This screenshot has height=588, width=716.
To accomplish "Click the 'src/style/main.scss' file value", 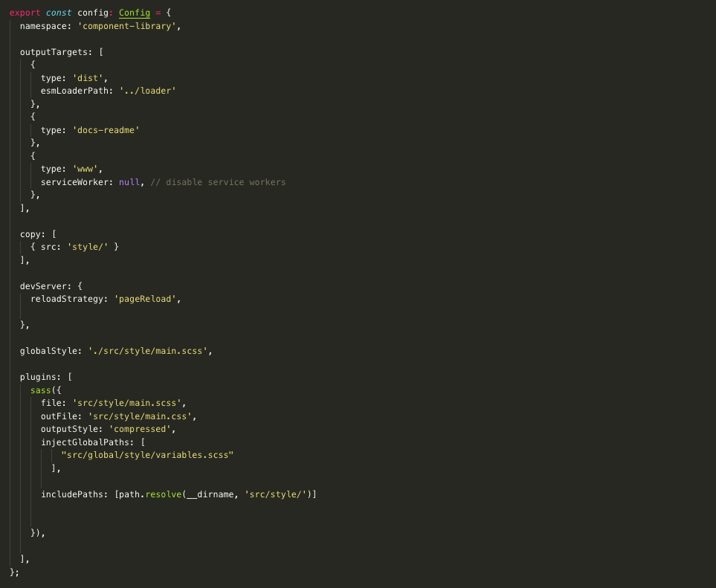I will click(x=126, y=403).
